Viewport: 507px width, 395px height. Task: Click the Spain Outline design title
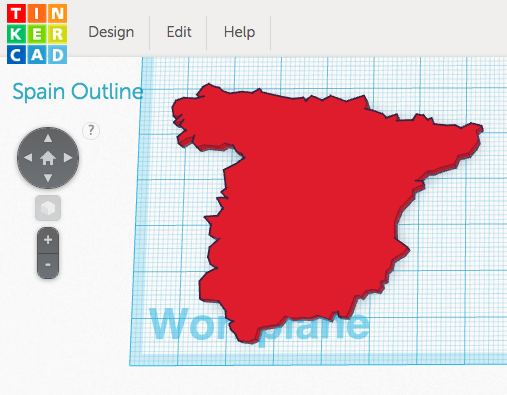pos(78,92)
